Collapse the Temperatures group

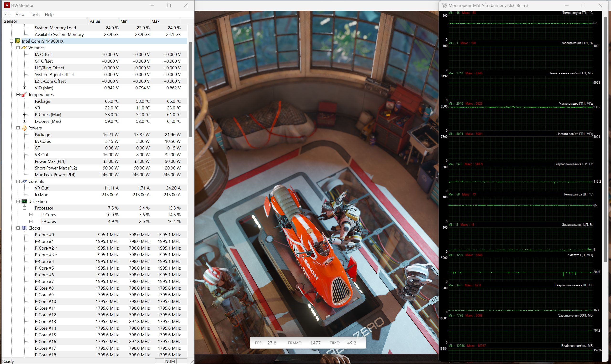[18, 95]
